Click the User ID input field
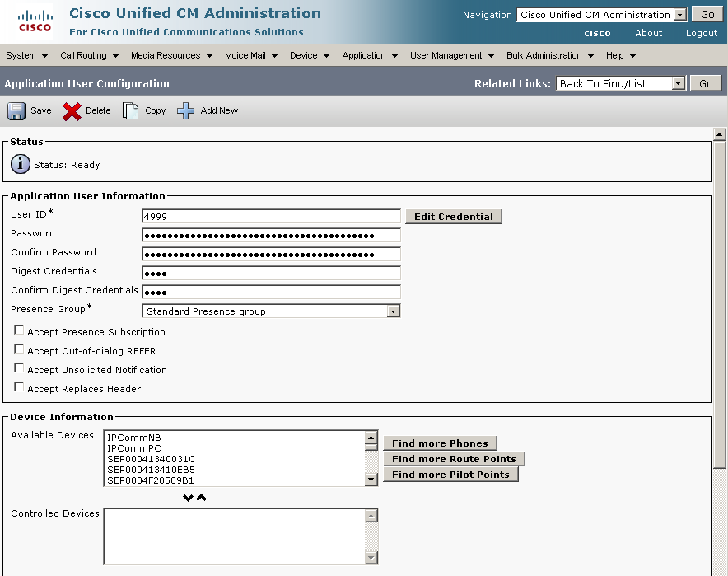The width and height of the screenshot is (728, 576). pyautogui.click(x=271, y=217)
